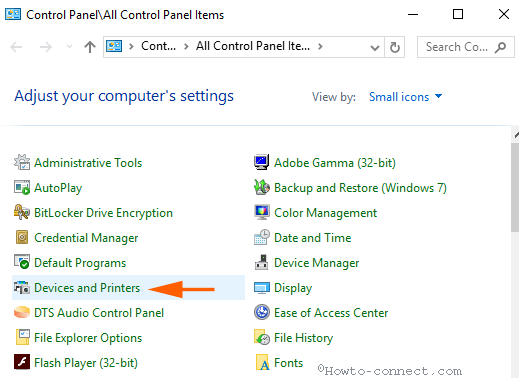519x378 pixels.
Task: Click the Date and Time clock icon
Action: (262, 237)
